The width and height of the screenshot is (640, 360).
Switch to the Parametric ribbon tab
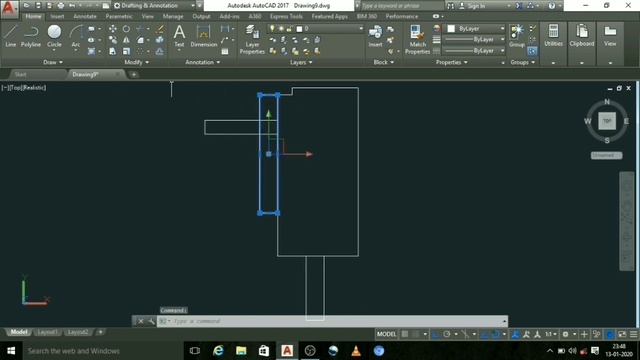(x=119, y=16)
